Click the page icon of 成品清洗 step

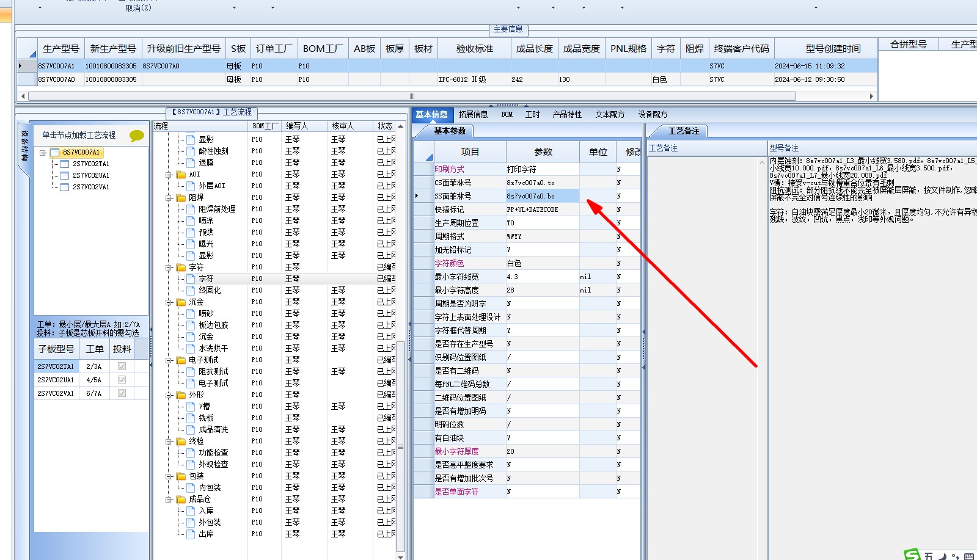(191, 430)
